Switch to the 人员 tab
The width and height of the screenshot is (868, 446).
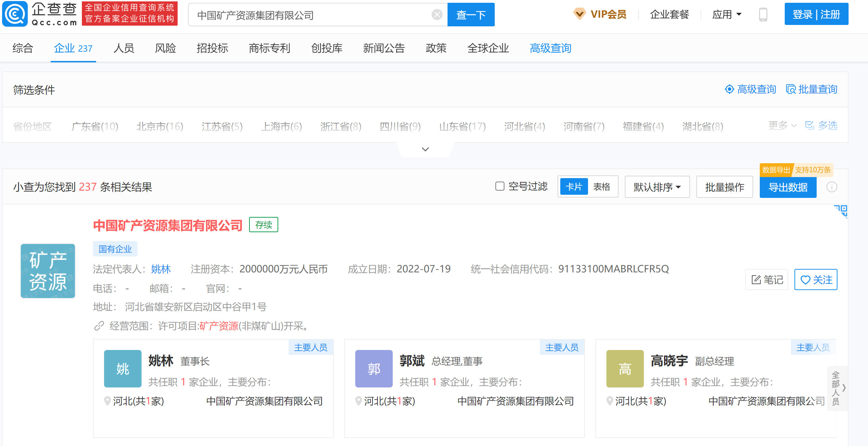point(124,49)
